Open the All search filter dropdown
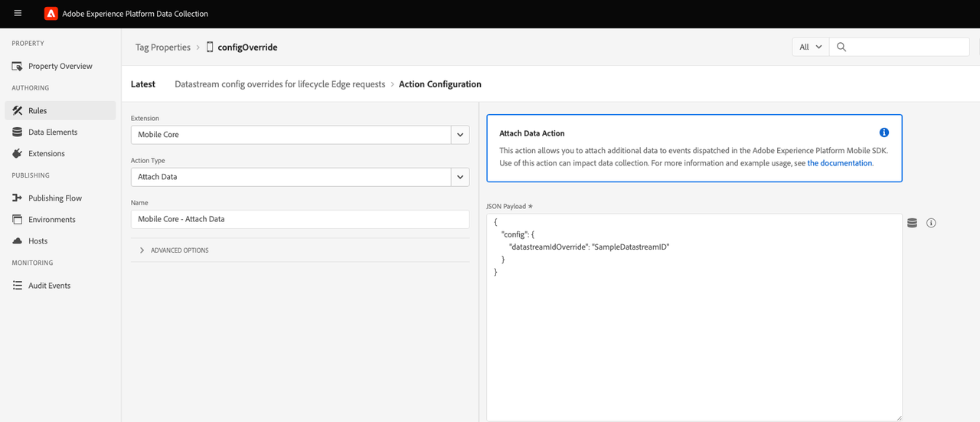This screenshot has height=422, width=980. coord(811,47)
